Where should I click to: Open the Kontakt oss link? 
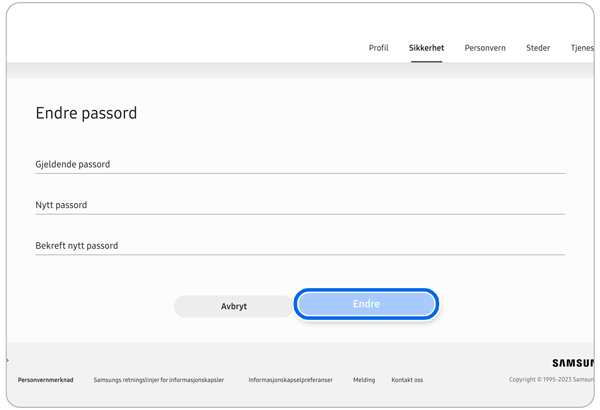coord(407,380)
